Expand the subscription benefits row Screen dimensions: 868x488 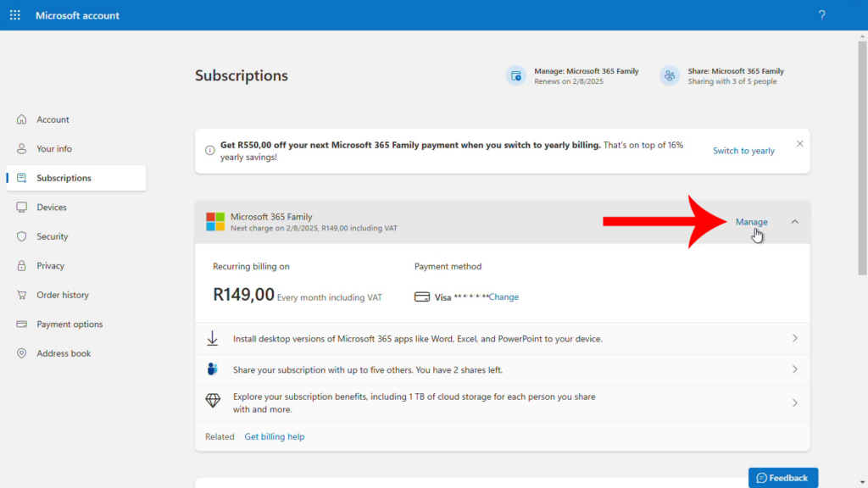coord(794,402)
